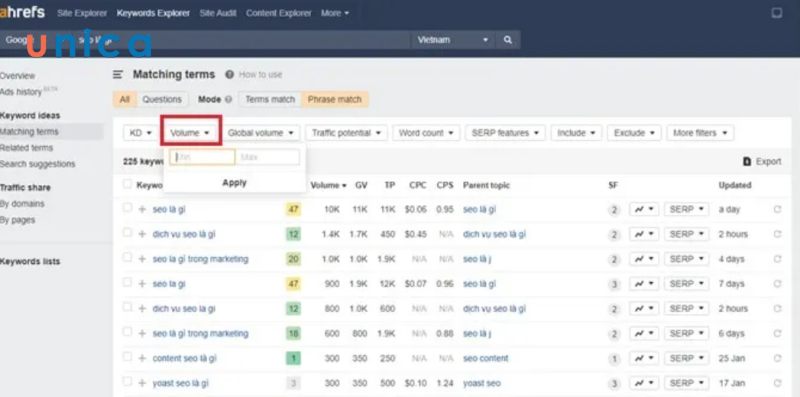
Task: Refresh row updated 7 days ago
Action: click(777, 284)
